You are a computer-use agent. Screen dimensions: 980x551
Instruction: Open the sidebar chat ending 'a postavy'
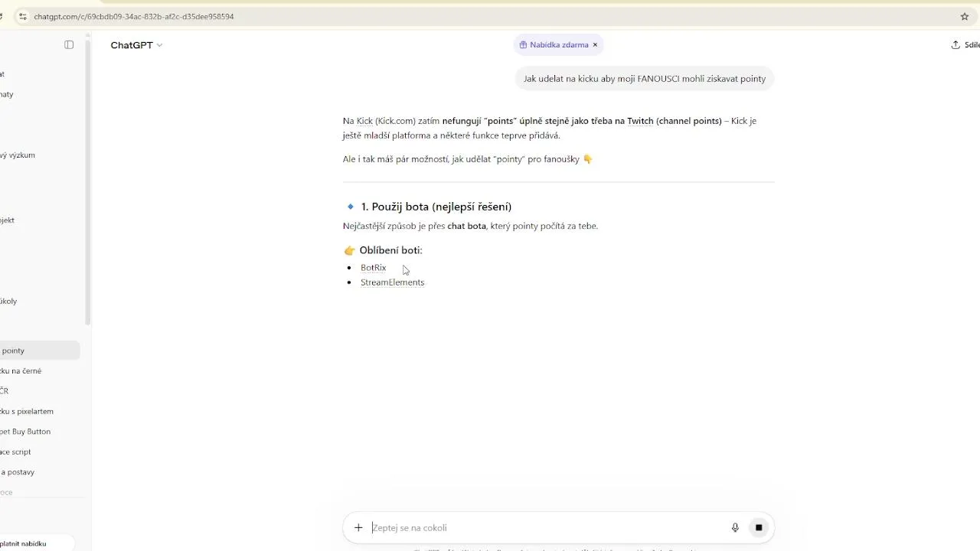[x=38, y=472]
